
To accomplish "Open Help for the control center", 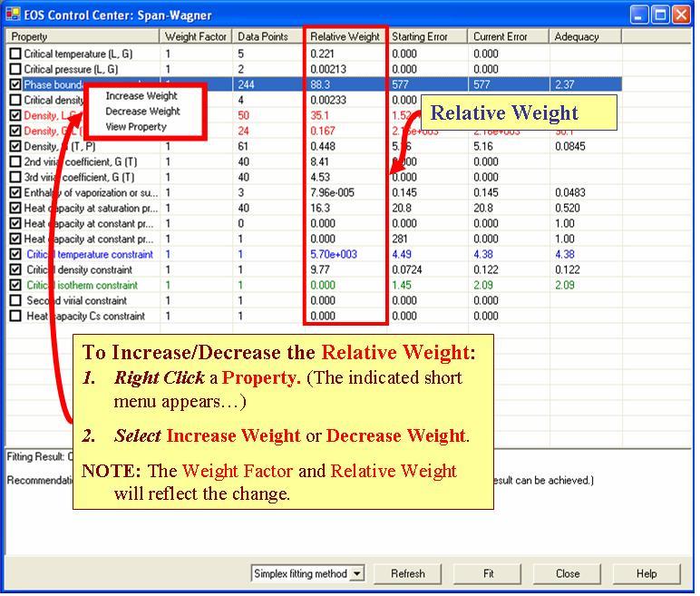I will 647,573.
